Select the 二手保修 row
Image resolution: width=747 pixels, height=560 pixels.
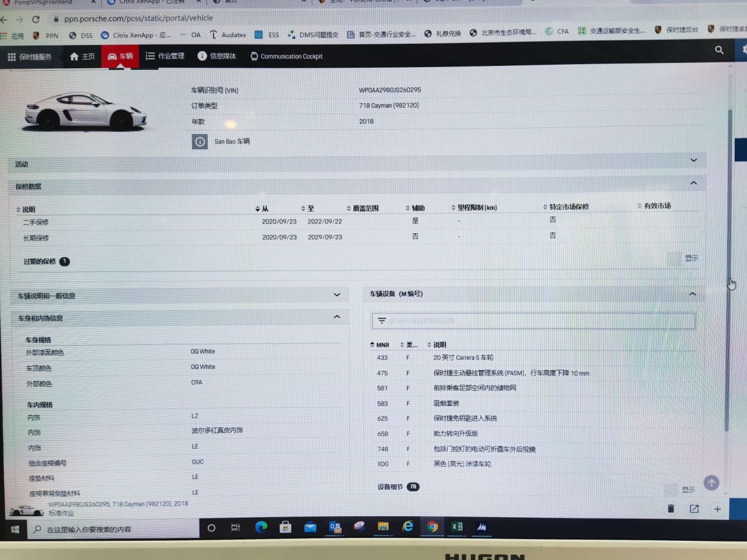[x=356, y=222]
